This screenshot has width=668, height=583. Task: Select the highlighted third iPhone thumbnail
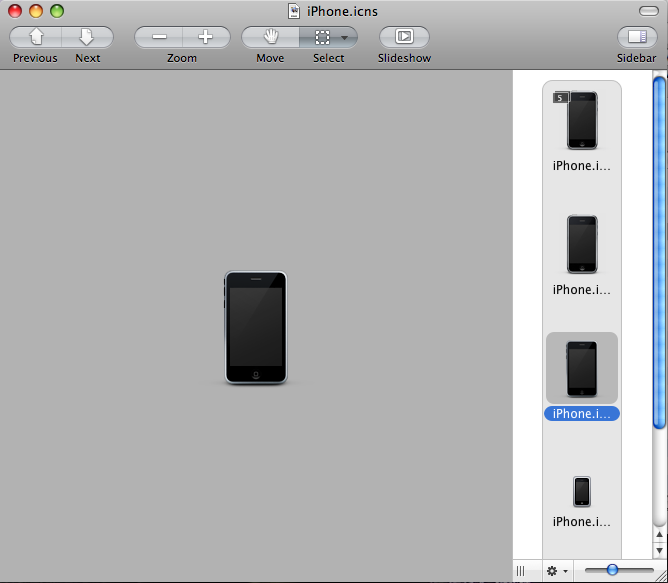click(582, 369)
